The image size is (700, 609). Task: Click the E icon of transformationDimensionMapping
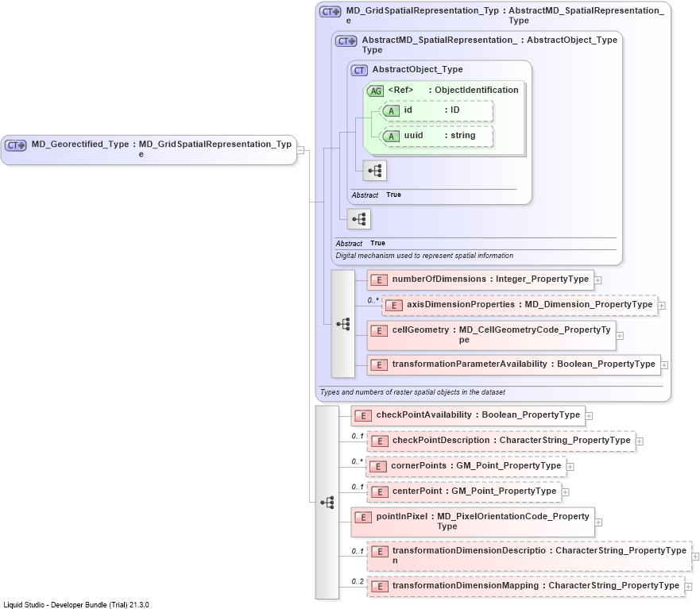pos(380,587)
